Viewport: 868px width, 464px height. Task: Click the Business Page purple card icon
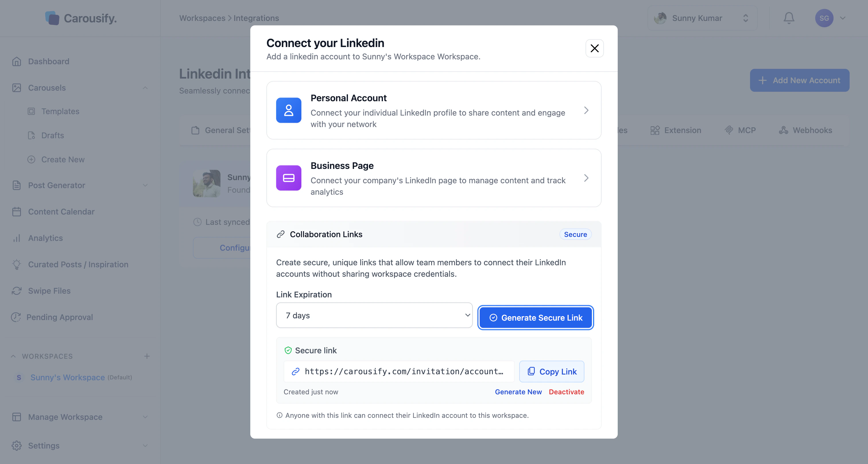(x=288, y=178)
